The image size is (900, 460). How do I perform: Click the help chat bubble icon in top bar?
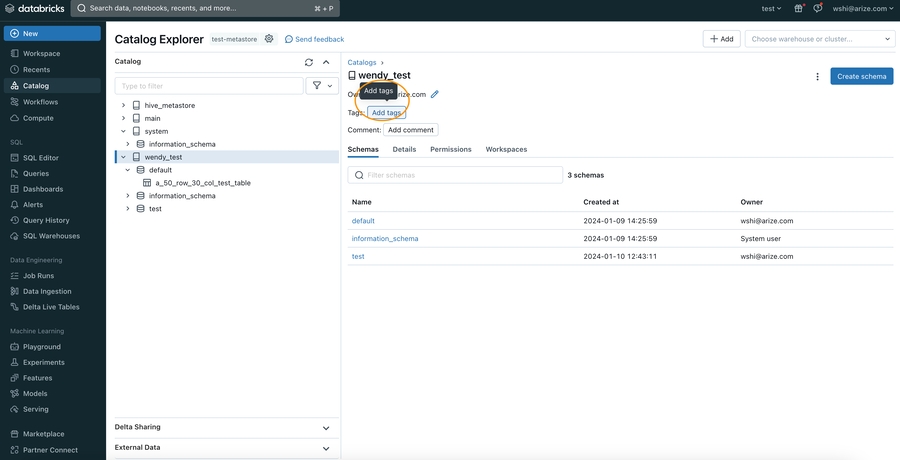tap(818, 8)
